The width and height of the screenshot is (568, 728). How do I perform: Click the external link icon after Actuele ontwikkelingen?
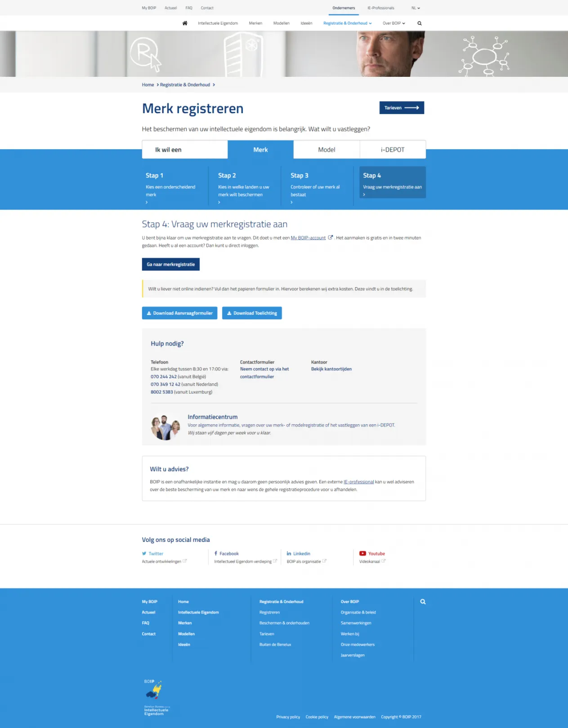click(x=184, y=561)
